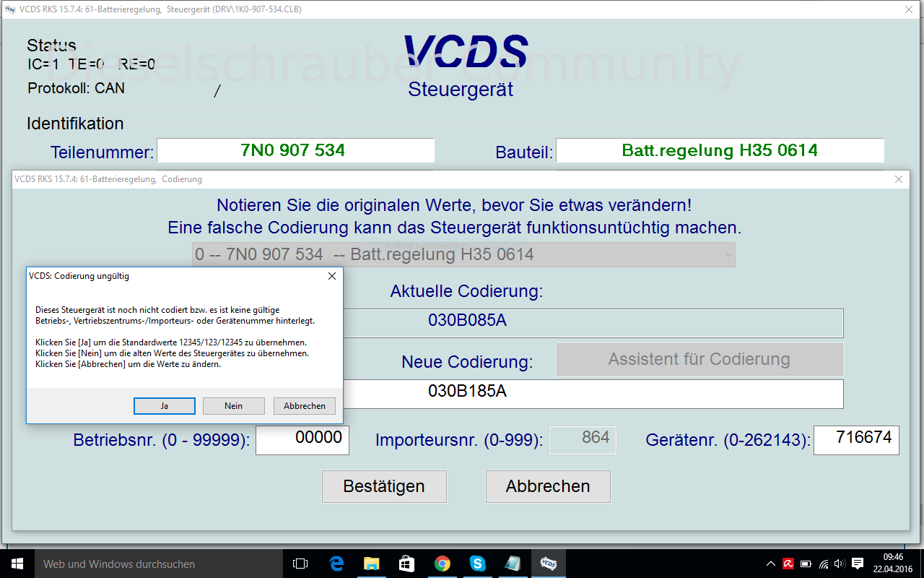Click the Identifikation label
Viewport: 924px width, 578px height.
(75, 124)
